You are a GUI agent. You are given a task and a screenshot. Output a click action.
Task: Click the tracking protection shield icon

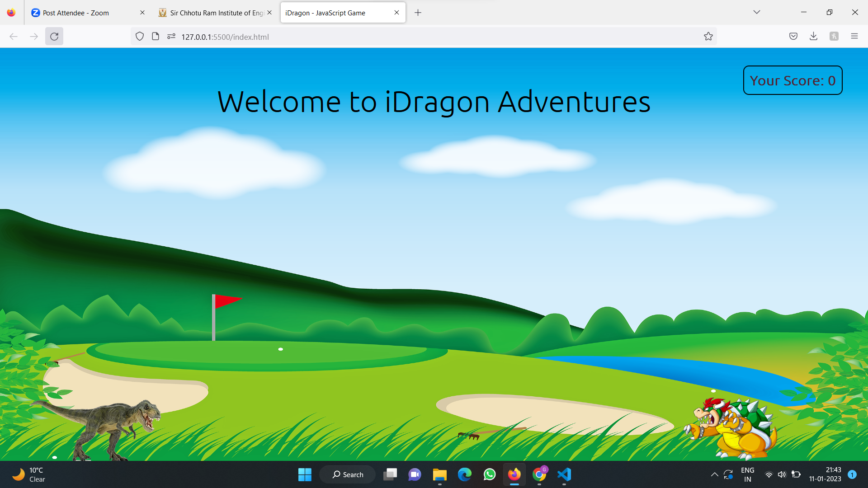coord(140,36)
